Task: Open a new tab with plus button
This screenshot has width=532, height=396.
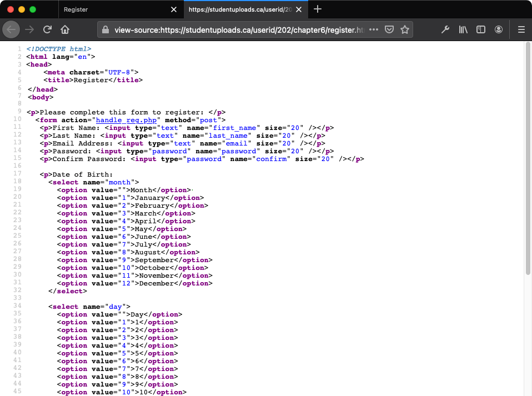Action: (318, 9)
